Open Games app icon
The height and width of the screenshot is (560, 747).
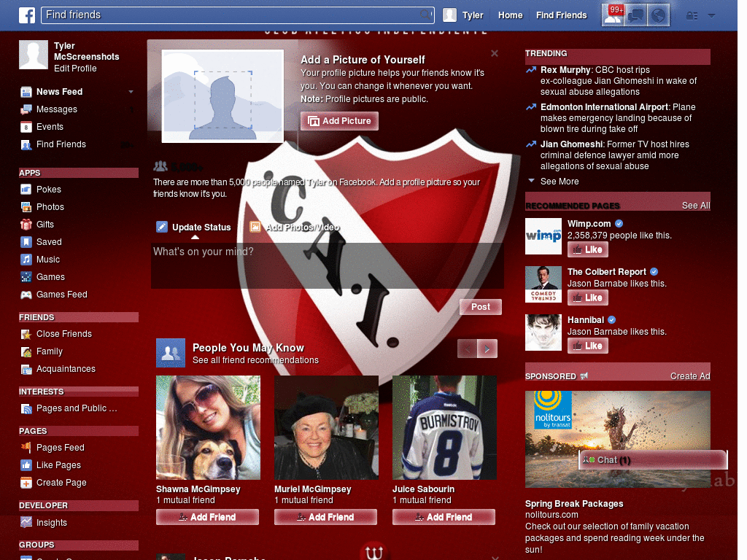pos(26,277)
